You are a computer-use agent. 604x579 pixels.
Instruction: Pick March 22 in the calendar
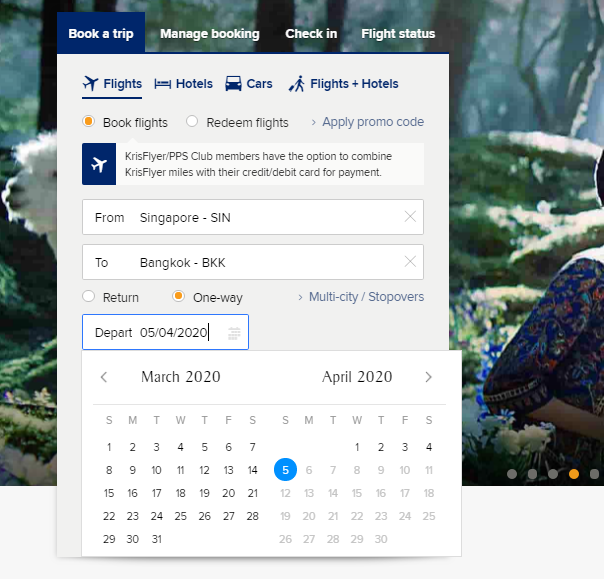tap(109, 516)
